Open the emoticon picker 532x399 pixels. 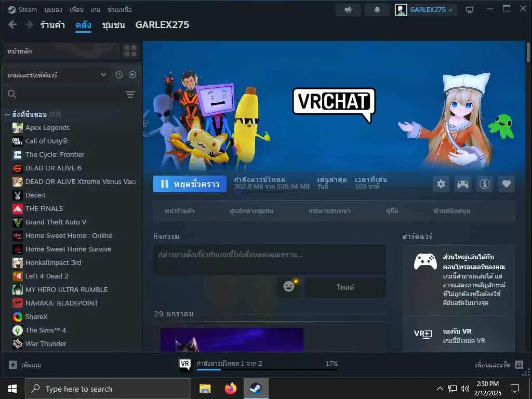click(x=289, y=287)
